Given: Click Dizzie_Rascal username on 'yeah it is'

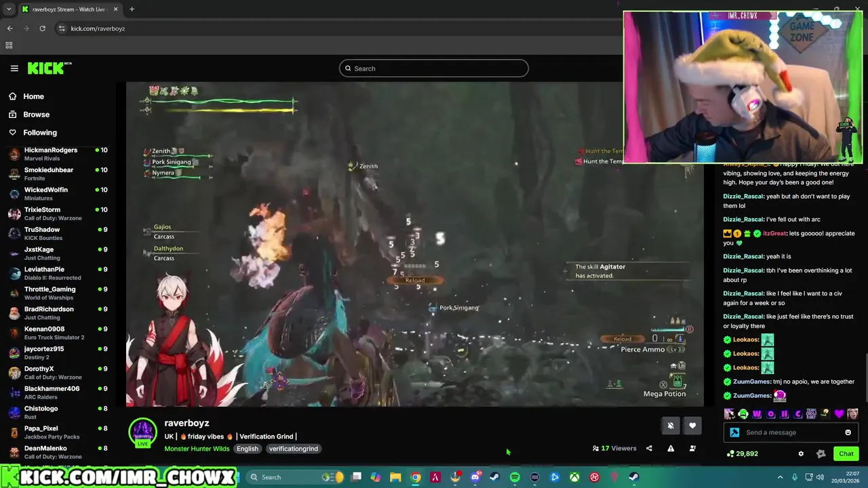Looking at the screenshot, I should pos(744,256).
